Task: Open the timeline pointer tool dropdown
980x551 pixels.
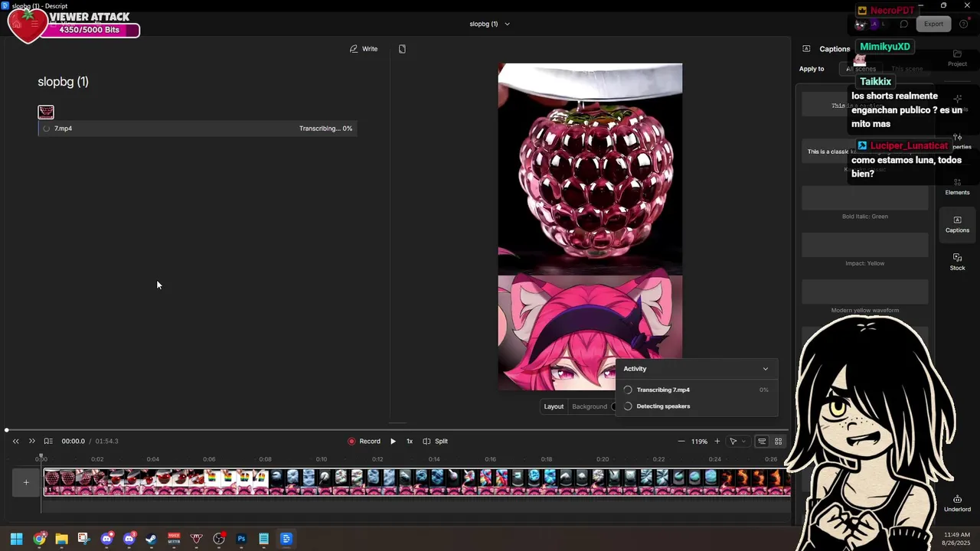Action: point(737,441)
